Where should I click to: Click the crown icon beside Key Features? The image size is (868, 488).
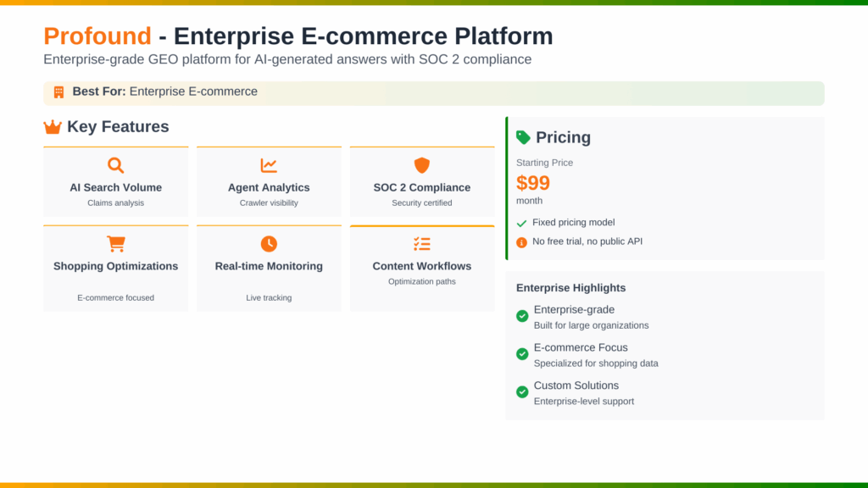[x=53, y=127]
